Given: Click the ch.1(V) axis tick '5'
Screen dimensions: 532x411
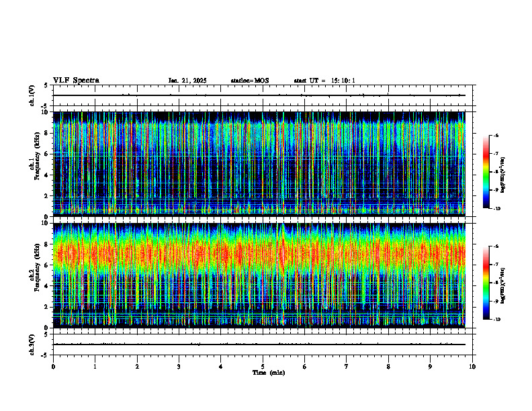Looking at the screenshot, I should pyautogui.click(x=46, y=85).
